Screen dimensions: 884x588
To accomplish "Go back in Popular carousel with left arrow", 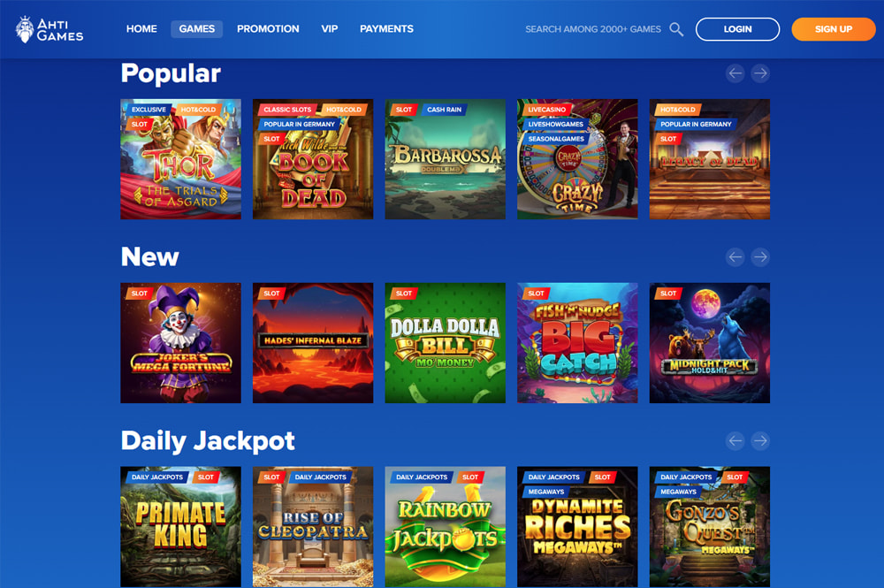I will [735, 73].
